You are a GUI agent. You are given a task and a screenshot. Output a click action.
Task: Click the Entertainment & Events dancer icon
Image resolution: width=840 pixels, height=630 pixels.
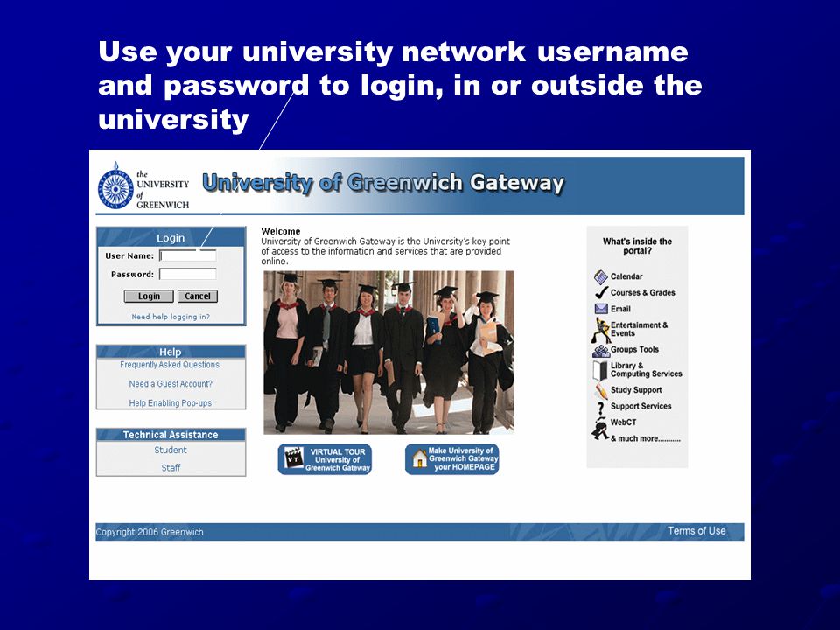600,330
